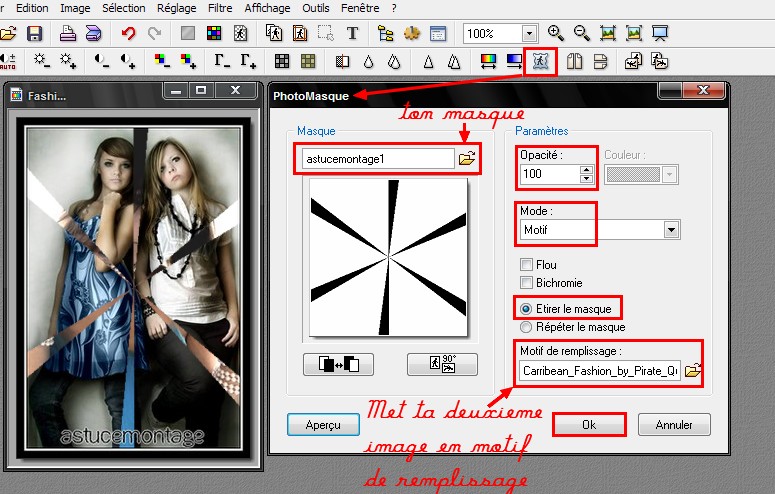Image resolution: width=775 pixels, height=494 pixels.
Task: Click the double-drop blur icon
Action: click(x=394, y=61)
